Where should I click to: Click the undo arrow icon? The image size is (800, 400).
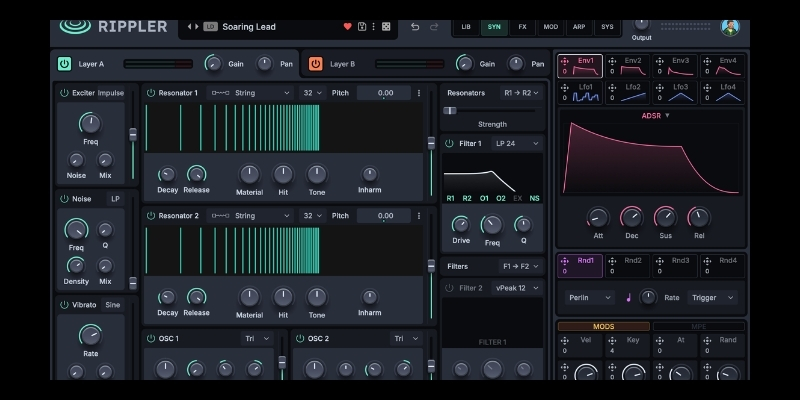(x=415, y=27)
